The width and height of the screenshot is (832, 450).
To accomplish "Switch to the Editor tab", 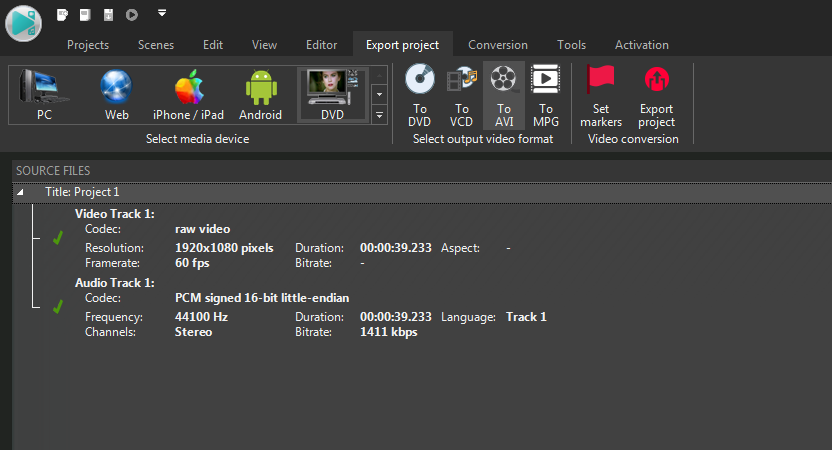I will 321,45.
